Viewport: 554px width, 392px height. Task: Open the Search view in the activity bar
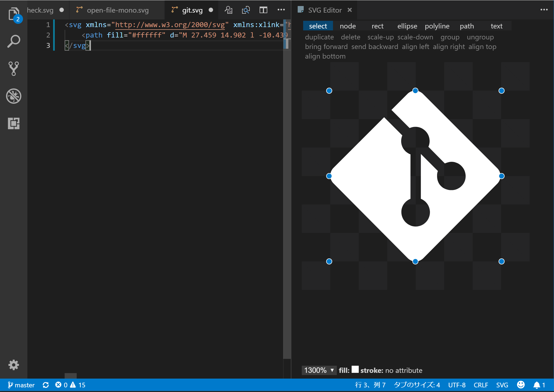13,41
